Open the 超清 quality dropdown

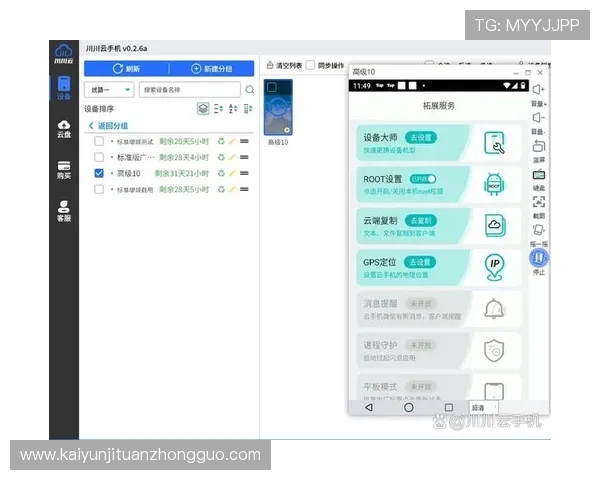click(484, 408)
